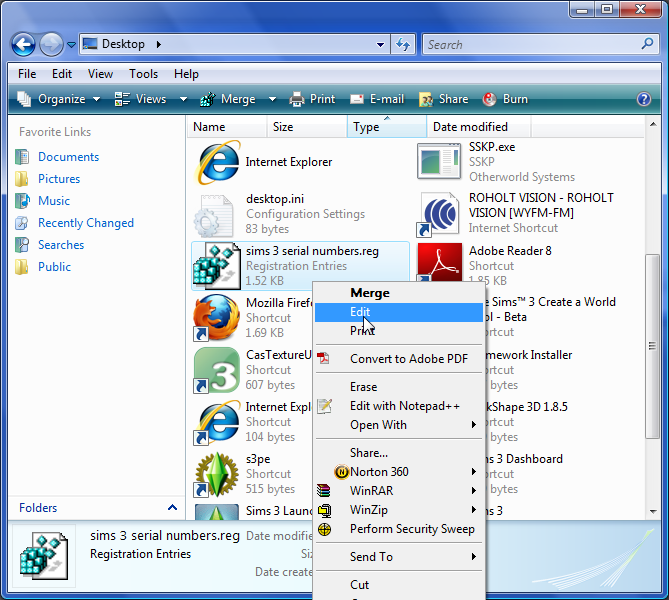This screenshot has width=669, height=600.
Task: Expand the Views dropdown arrow
Action: (183, 99)
